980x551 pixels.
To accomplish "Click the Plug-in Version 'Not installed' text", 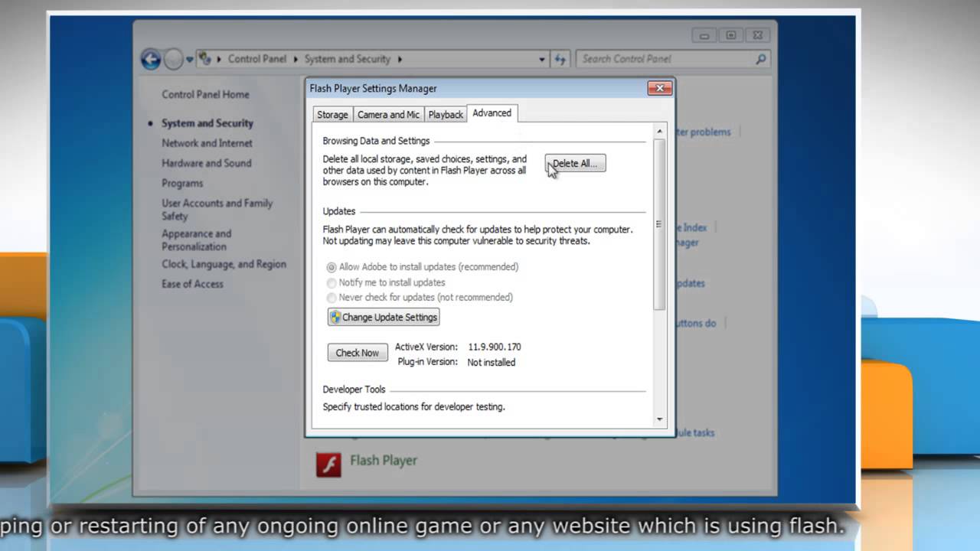I will click(x=492, y=362).
